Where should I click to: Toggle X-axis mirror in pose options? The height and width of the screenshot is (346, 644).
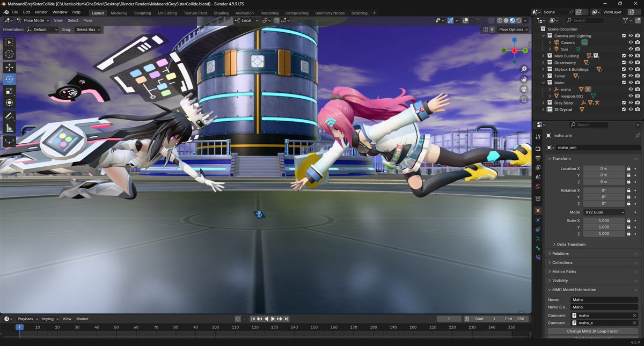492,30
